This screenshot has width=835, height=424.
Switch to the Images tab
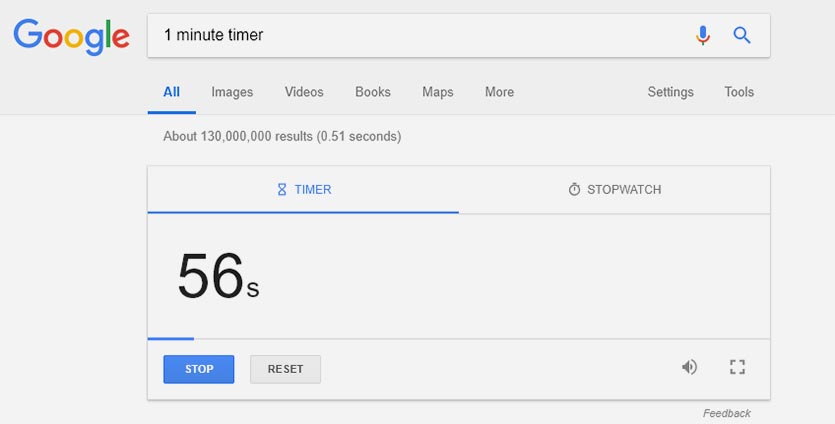click(x=232, y=92)
